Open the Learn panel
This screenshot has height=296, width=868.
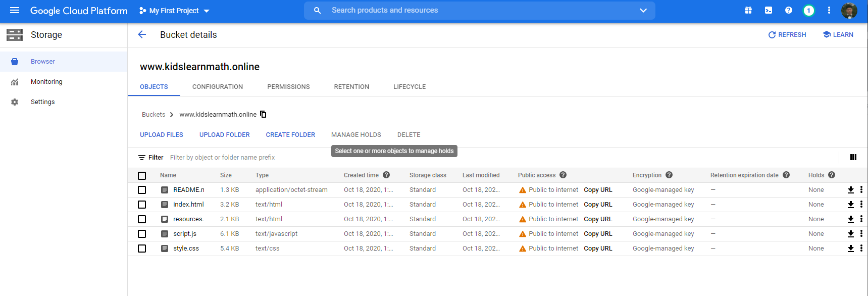click(838, 35)
